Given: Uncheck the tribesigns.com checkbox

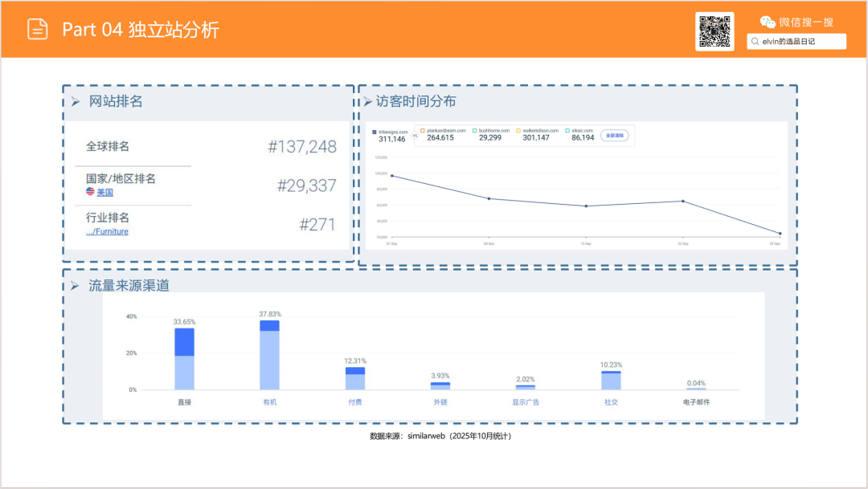Looking at the screenshot, I should [x=375, y=130].
